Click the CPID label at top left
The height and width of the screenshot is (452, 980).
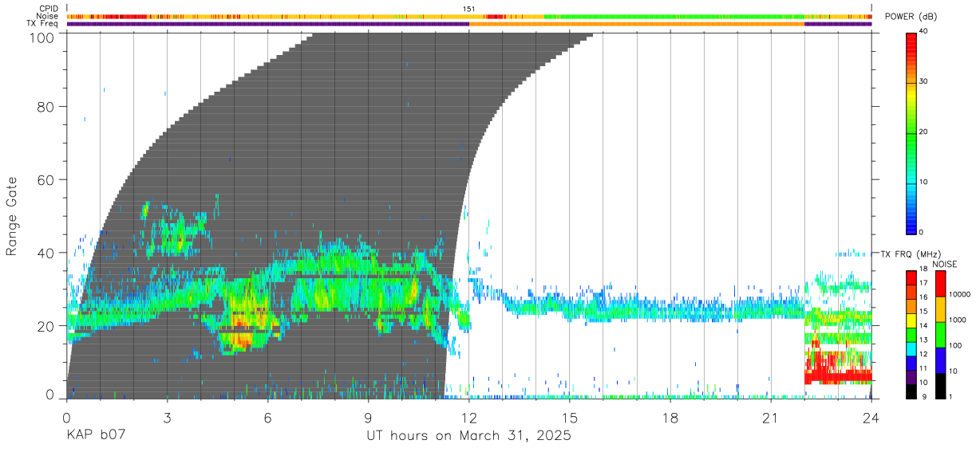click(49, 9)
